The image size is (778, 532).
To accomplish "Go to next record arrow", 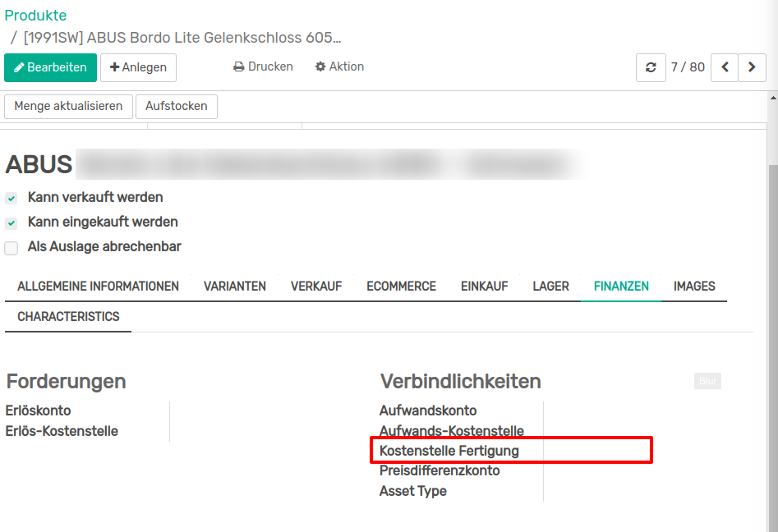I will pos(752,67).
